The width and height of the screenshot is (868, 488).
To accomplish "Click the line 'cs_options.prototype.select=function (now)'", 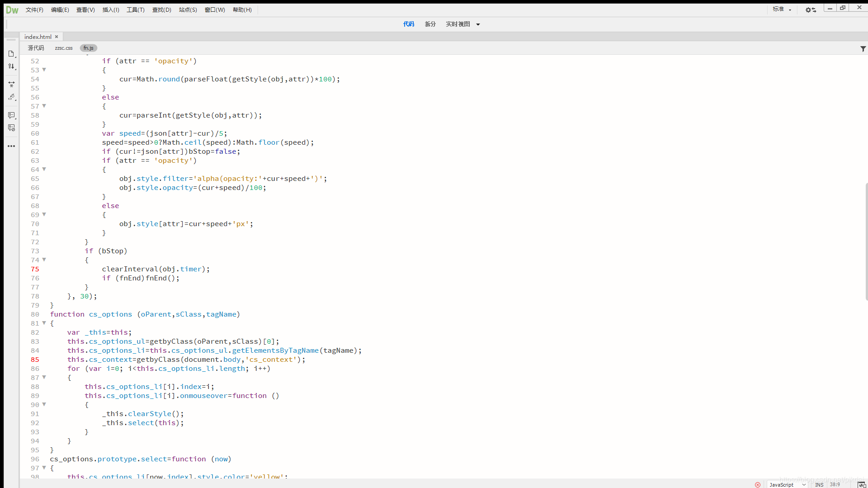I will pyautogui.click(x=141, y=459).
